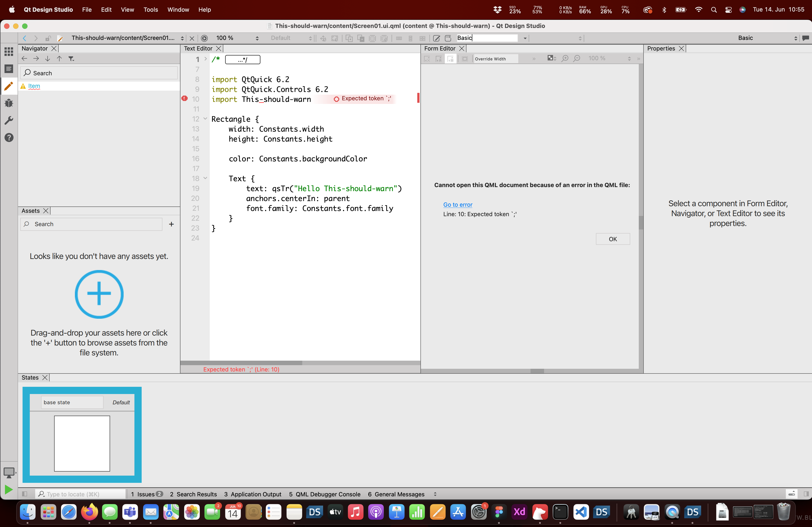Open Help mode question mark icon

click(9, 138)
